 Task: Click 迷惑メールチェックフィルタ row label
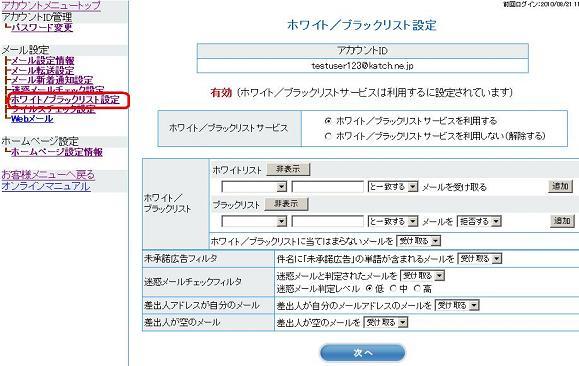tap(193, 281)
